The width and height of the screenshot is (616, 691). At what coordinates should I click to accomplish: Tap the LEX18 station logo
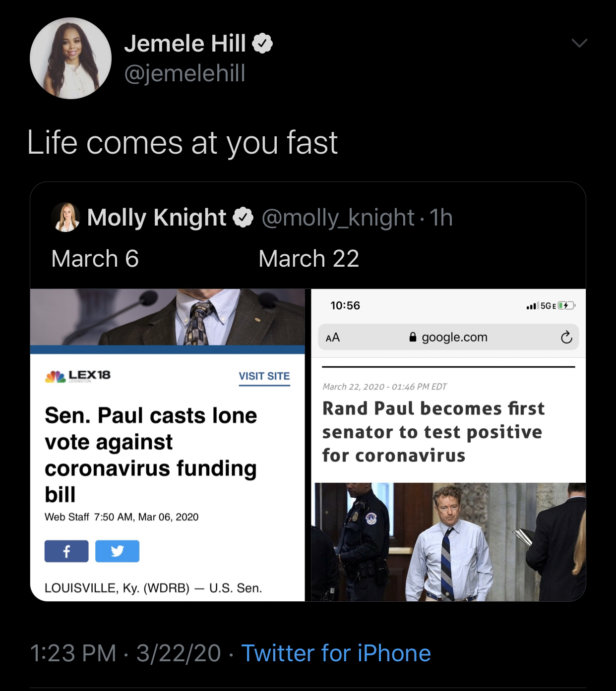(78, 376)
